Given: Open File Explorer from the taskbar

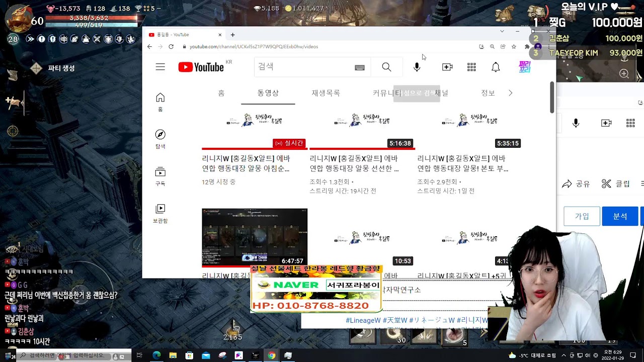Looking at the screenshot, I should click(x=173, y=355).
